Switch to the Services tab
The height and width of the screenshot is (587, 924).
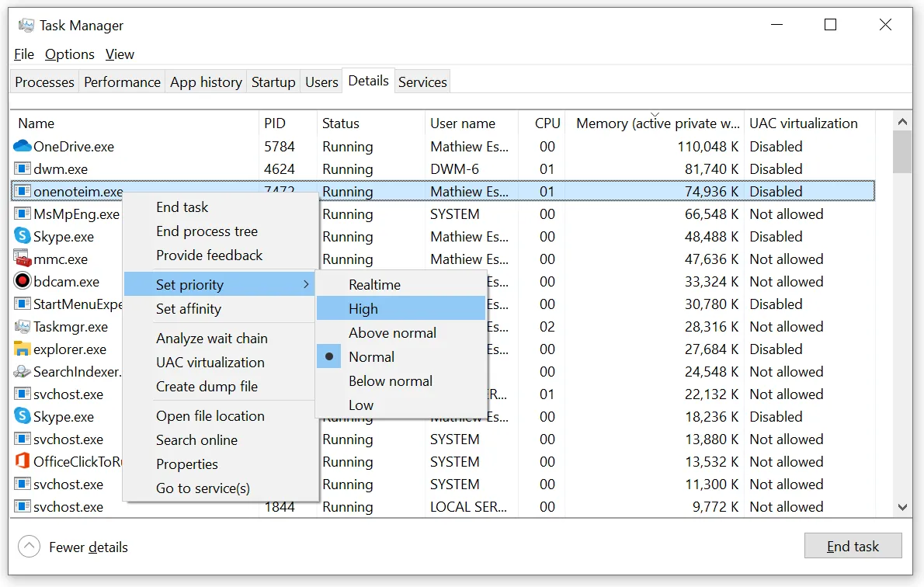[x=422, y=82]
